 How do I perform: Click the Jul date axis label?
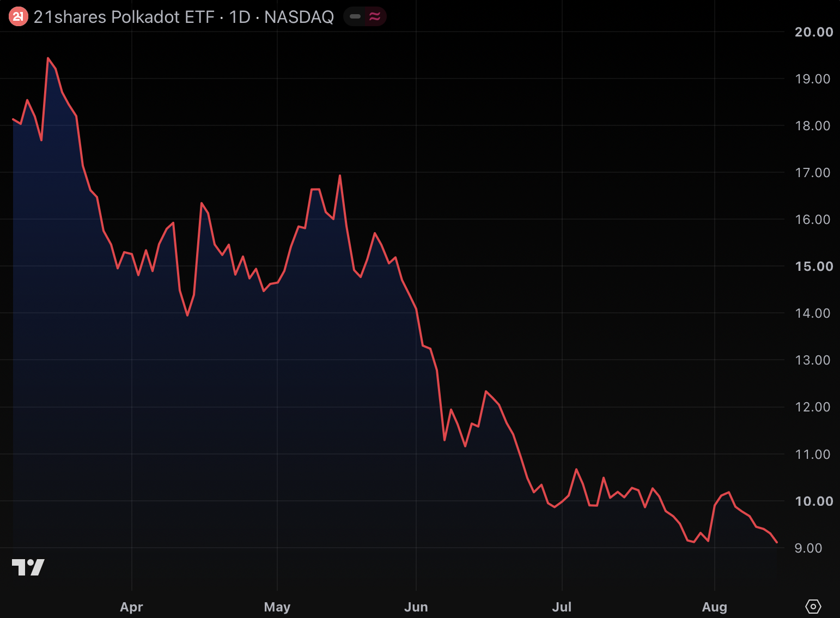click(562, 607)
